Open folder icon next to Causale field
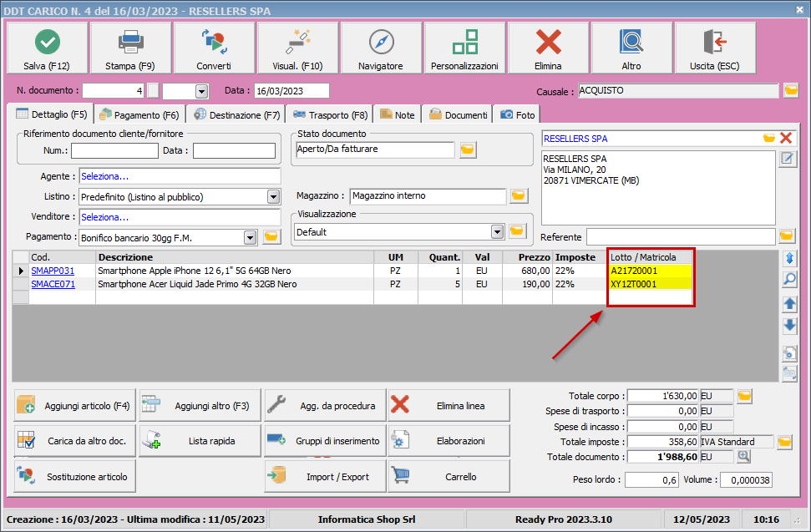Image resolution: width=811 pixels, height=532 pixels. (x=791, y=90)
